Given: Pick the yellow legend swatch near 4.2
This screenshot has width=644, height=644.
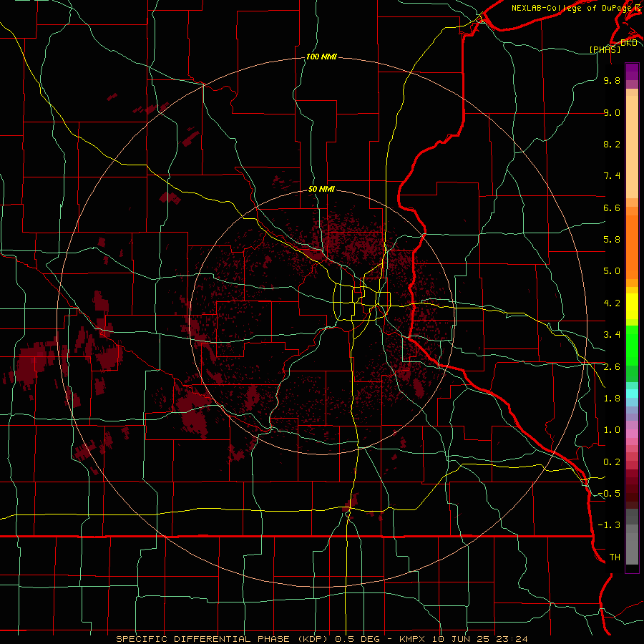Looking at the screenshot, I should click(632, 306).
